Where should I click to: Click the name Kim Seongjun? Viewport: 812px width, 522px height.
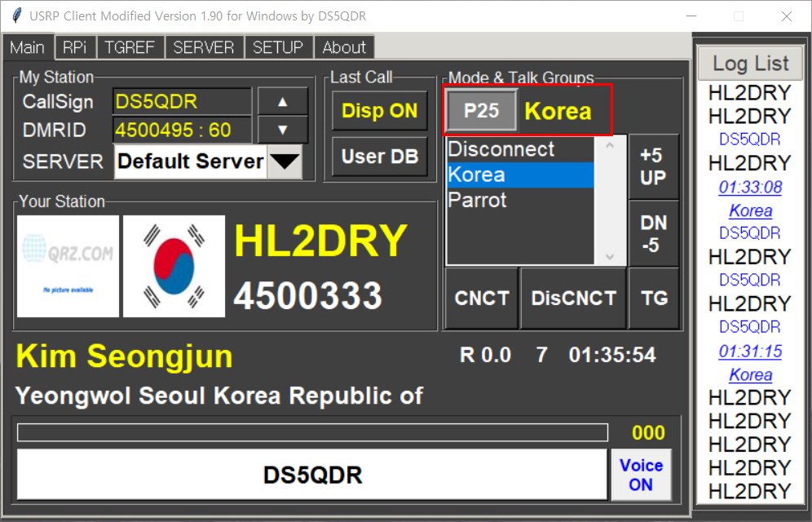pyautogui.click(x=124, y=356)
